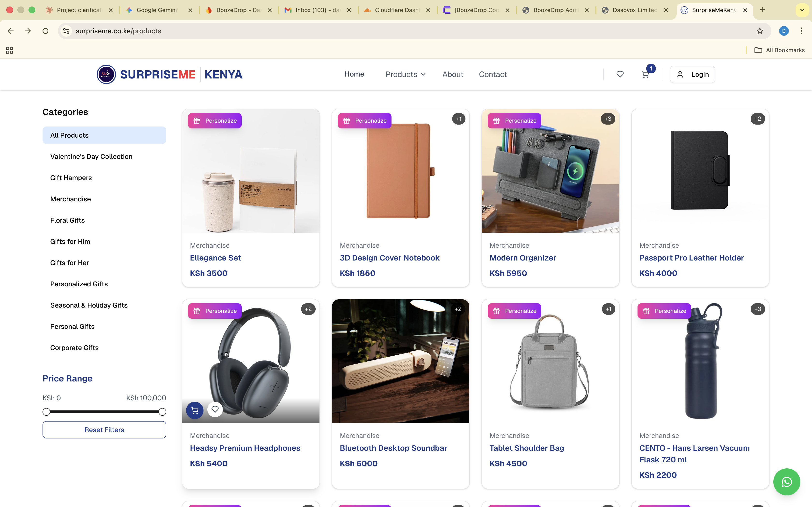The width and height of the screenshot is (812, 507).
Task: Click the maximum price slider handle
Action: click(x=162, y=412)
